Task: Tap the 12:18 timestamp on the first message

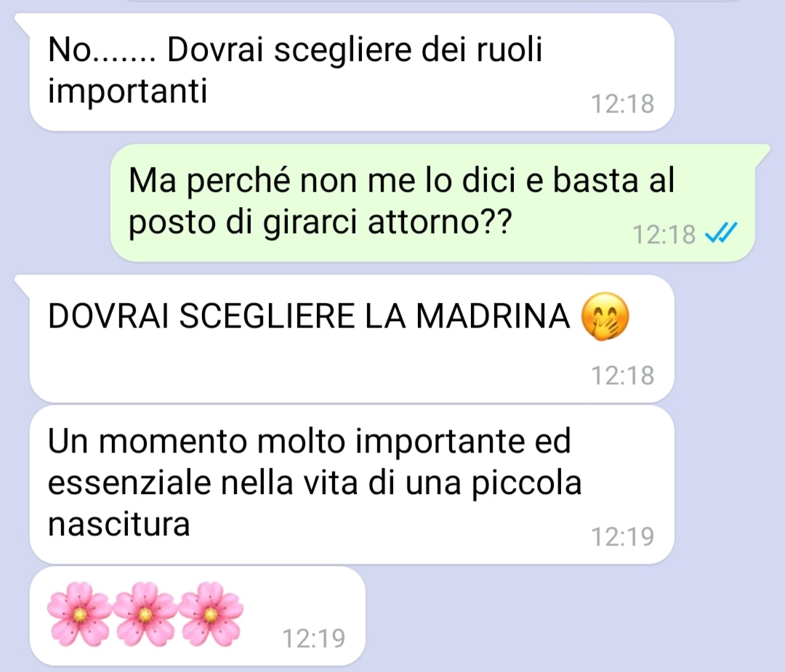Action: pos(623,104)
